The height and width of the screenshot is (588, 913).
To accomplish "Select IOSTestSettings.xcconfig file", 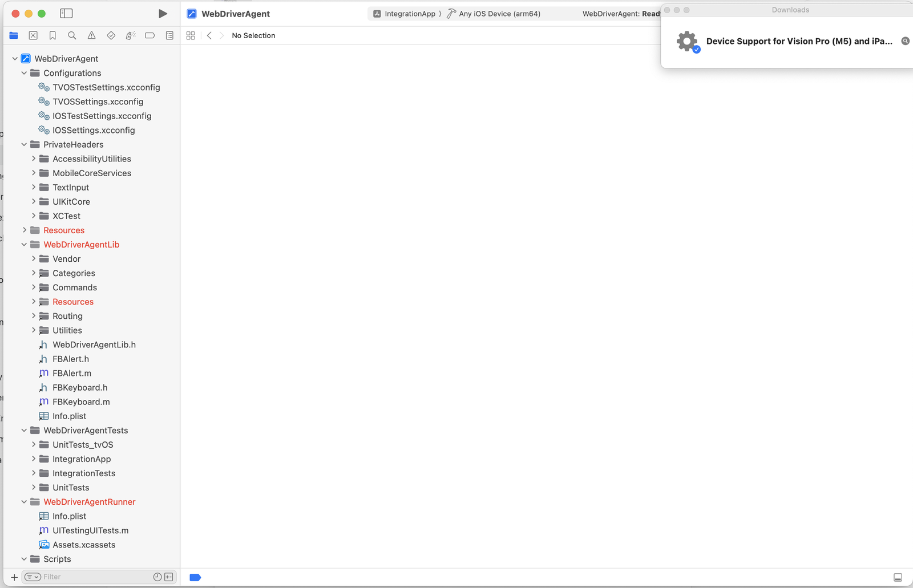I will [x=95, y=116].
